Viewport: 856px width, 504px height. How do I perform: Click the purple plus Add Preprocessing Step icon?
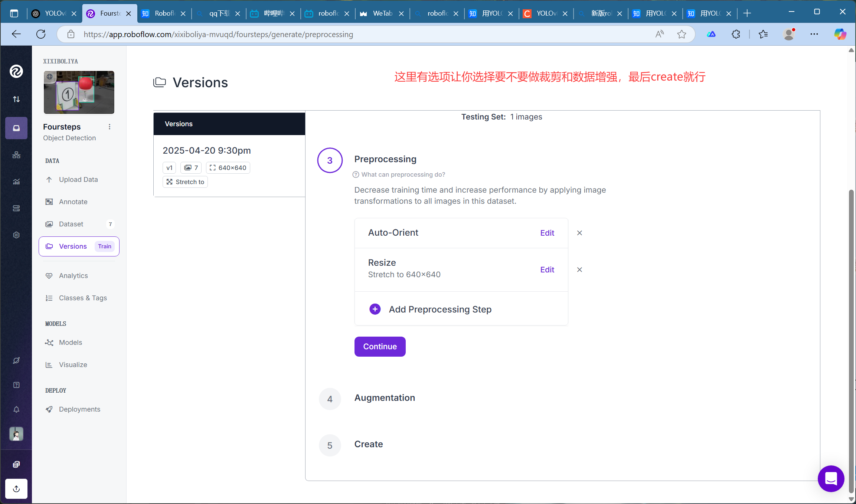[375, 309]
